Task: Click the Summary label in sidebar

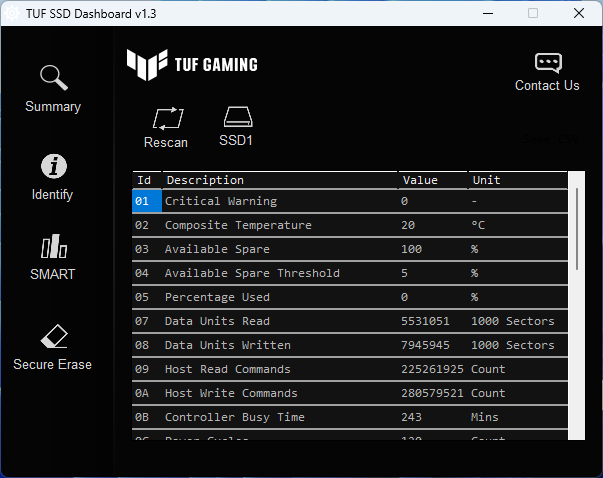Action: click(53, 107)
